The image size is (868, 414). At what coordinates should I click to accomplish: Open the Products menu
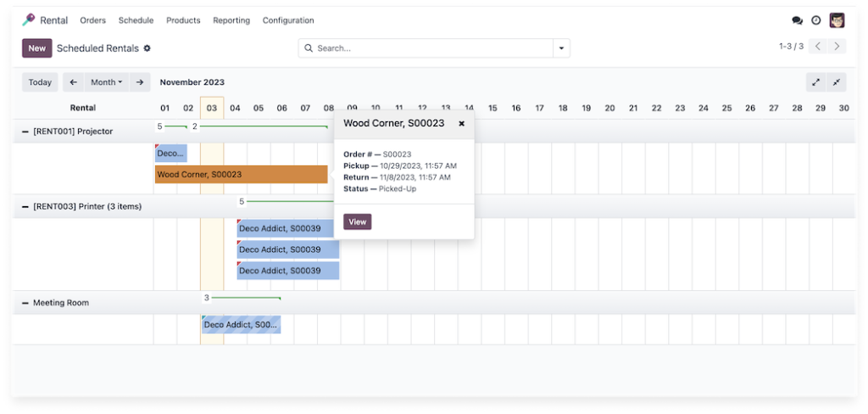click(183, 20)
